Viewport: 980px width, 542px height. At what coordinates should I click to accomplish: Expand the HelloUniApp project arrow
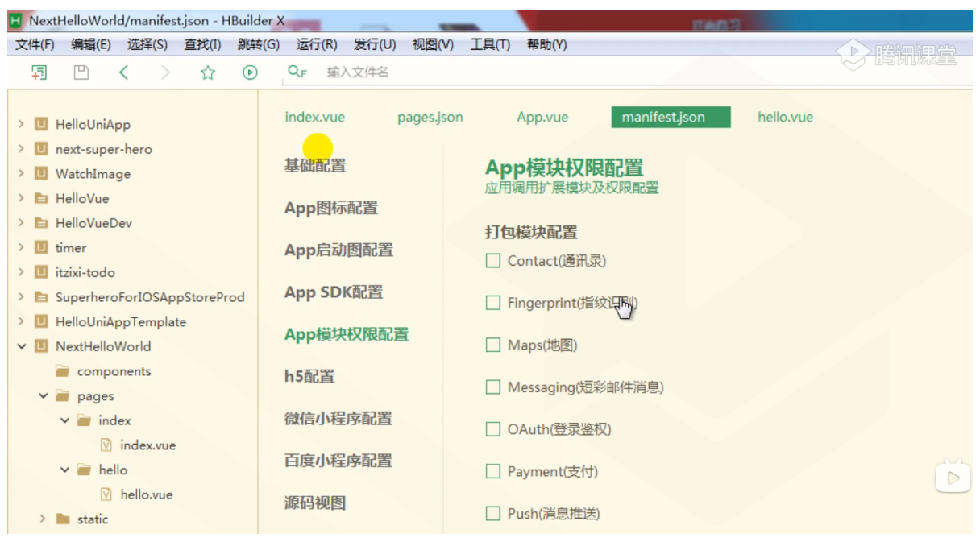click(21, 125)
